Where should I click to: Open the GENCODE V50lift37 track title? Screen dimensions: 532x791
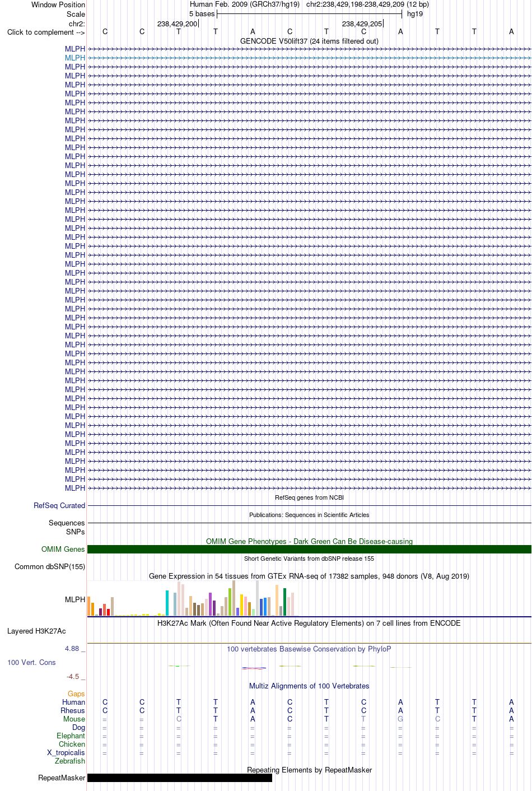[309, 41]
